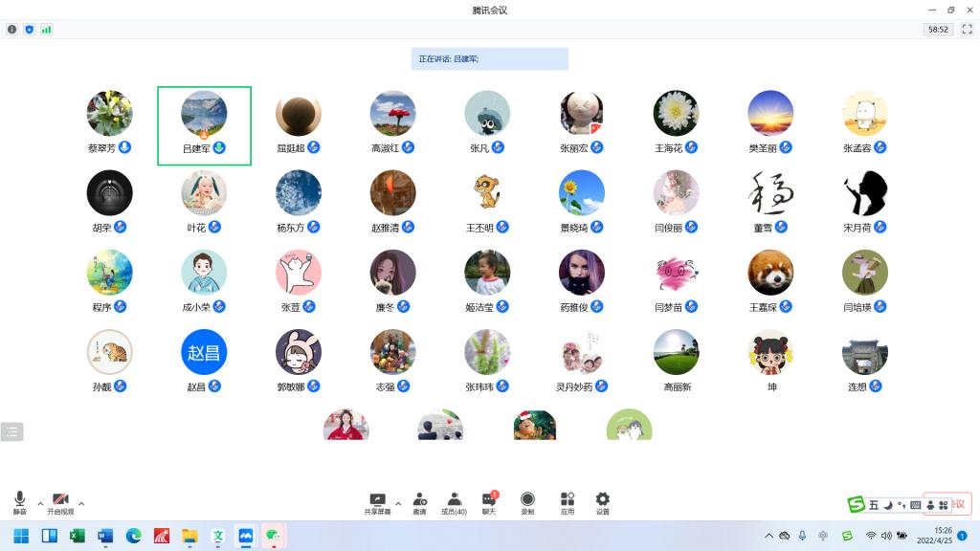Click the 共享屏幕 share screen button
Viewport: 980px width, 551px height.
click(x=377, y=500)
